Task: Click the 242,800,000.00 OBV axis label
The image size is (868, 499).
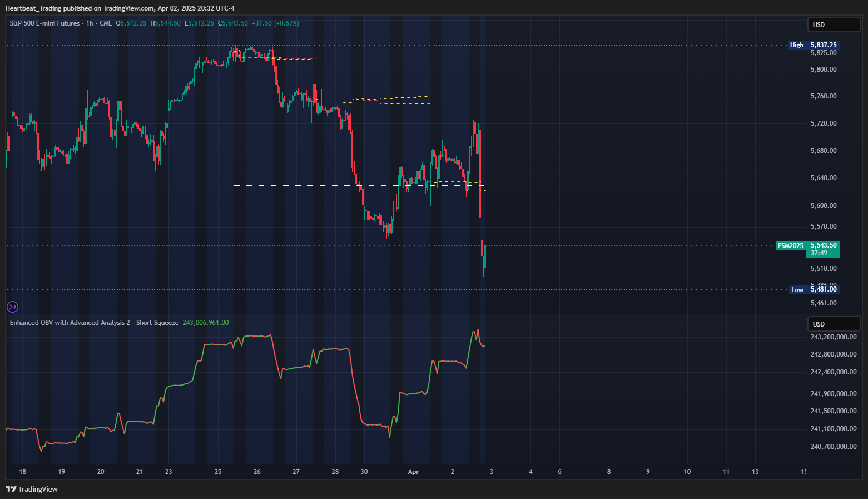Action: point(834,354)
